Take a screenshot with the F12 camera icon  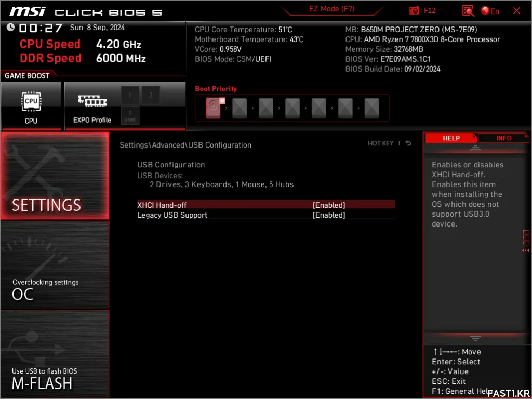(x=414, y=11)
